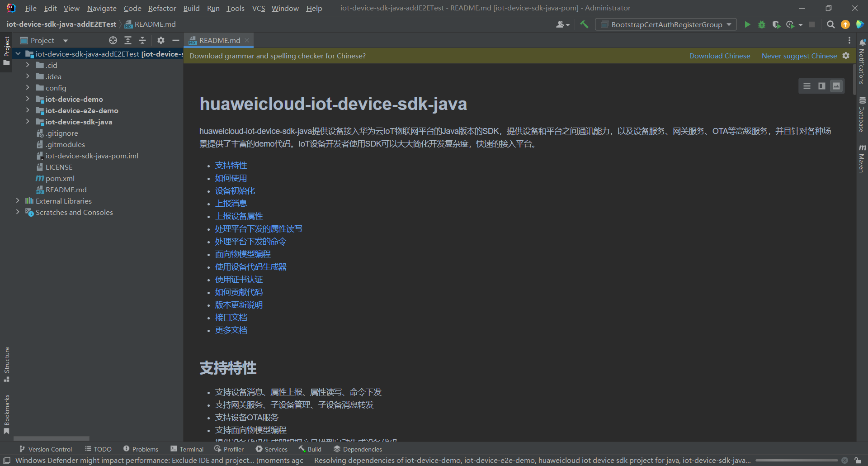Open the Profiler tool tab

coord(229,449)
